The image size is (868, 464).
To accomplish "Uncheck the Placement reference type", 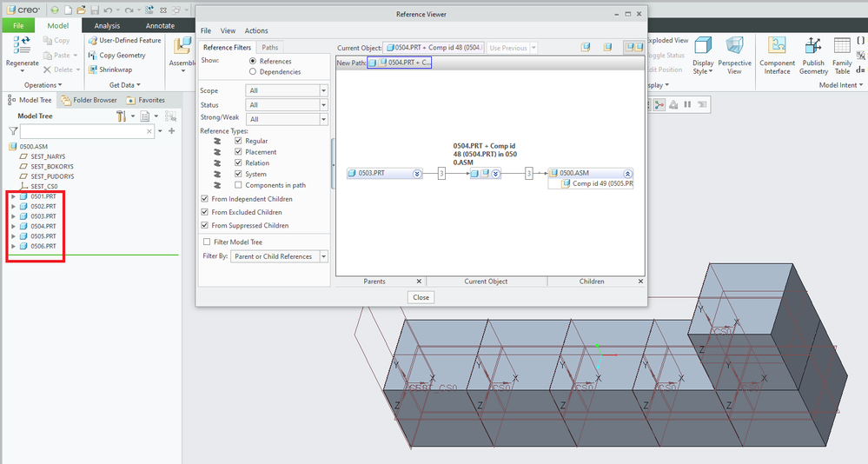I will [x=238, y=152].
